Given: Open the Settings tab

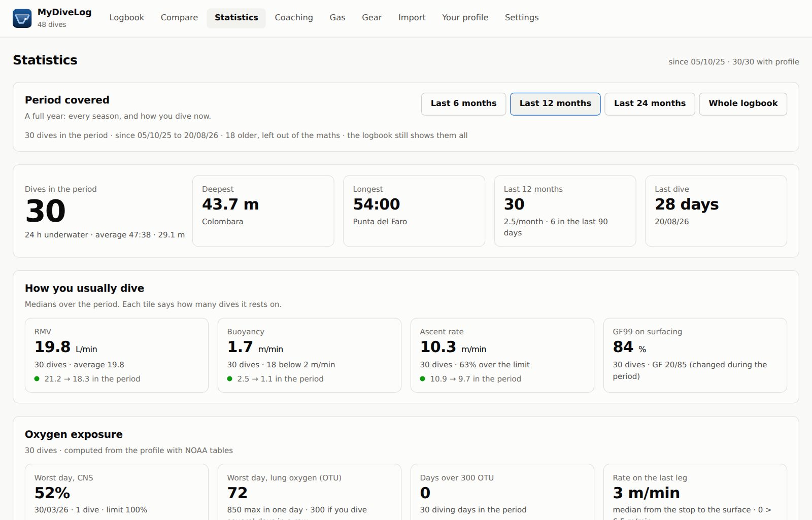Looking at the screenshot, I should [522, 18].
